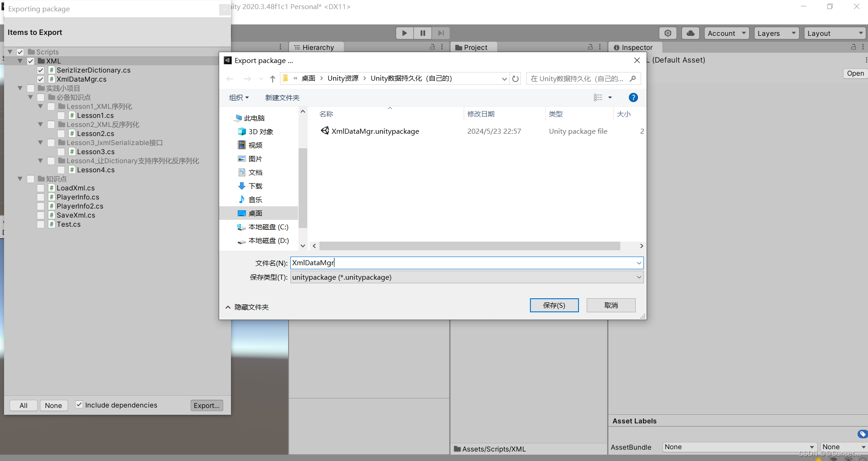Click the cloud services icon
The image size is (868, 461).
click(x=690, y=33)
